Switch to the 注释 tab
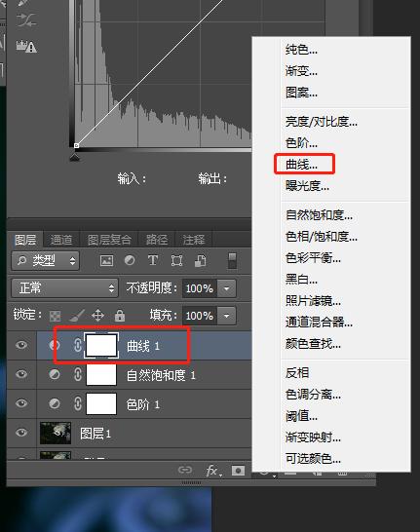Screen dimensions: 420x532 point(194,240)
